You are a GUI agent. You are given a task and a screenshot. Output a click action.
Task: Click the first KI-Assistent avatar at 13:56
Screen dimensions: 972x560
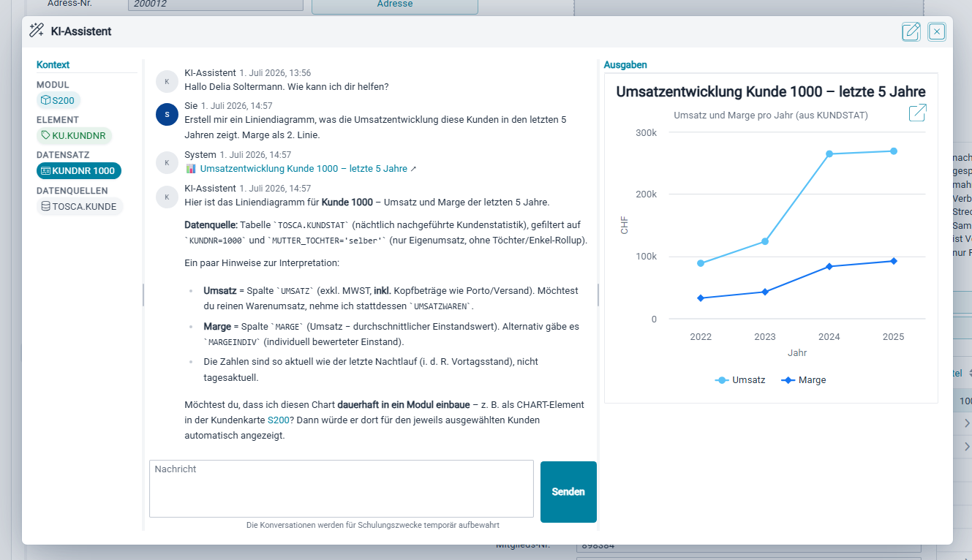167,81
